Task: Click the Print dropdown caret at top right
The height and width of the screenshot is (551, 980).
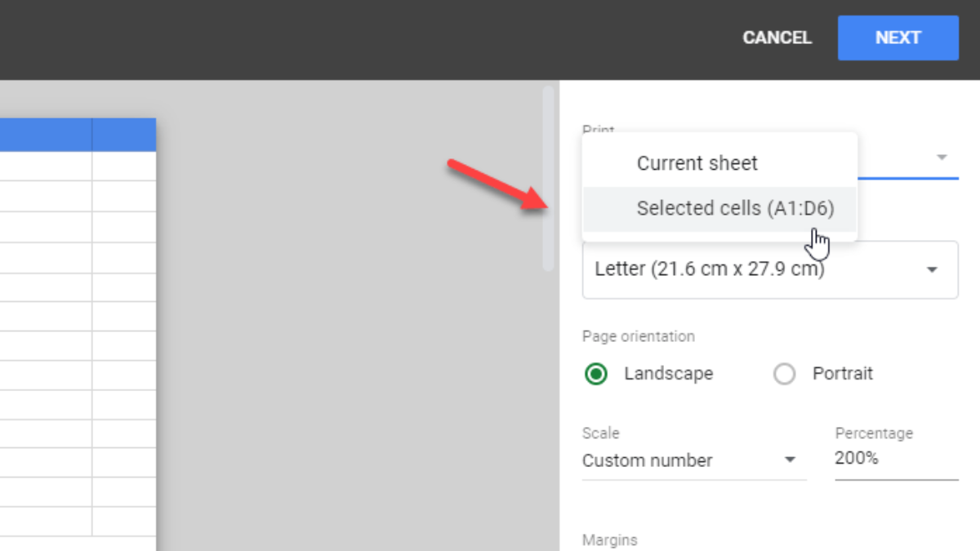Action: [941, 157]
